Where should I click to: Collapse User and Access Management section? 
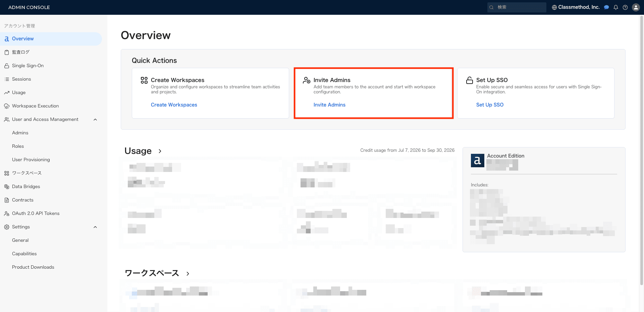95,120
